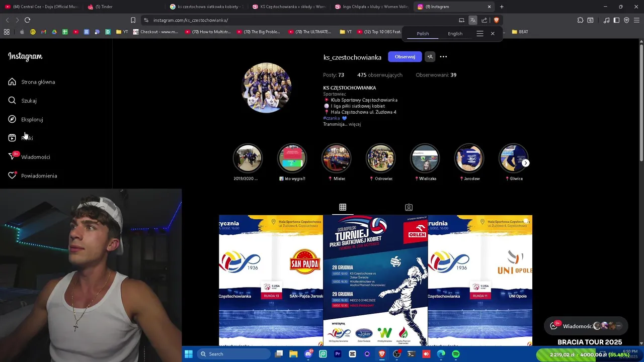Click the #czanka hashtag link
This screenshot has width=644, height=362.
pyautogui.click(x=332, y=118)
